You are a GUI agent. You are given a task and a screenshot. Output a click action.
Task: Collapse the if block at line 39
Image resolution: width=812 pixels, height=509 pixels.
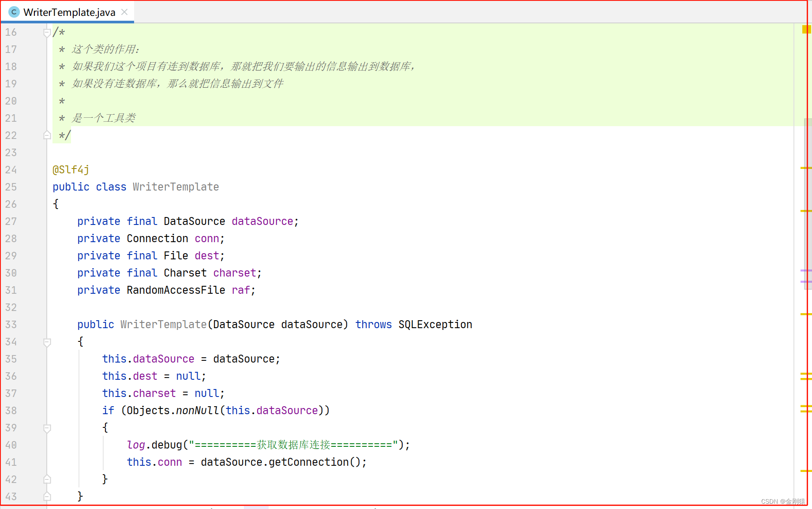(x=47, y=428)
